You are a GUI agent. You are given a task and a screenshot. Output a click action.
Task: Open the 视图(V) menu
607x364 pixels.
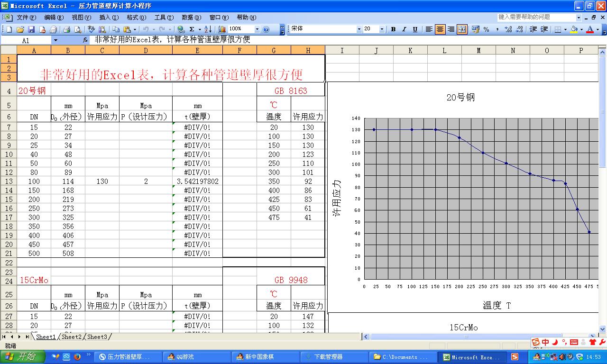click(82, 18)
